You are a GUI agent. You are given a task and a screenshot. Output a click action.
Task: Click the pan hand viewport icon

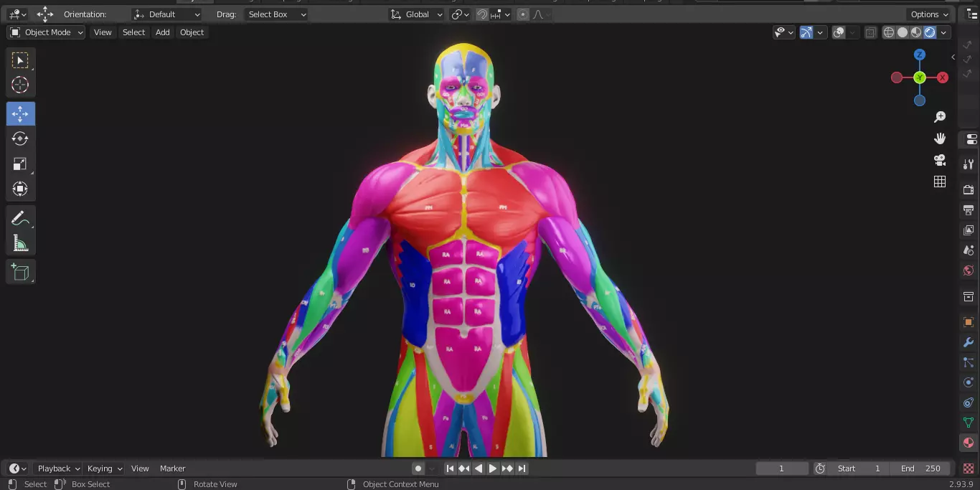(x=940, y=138)
